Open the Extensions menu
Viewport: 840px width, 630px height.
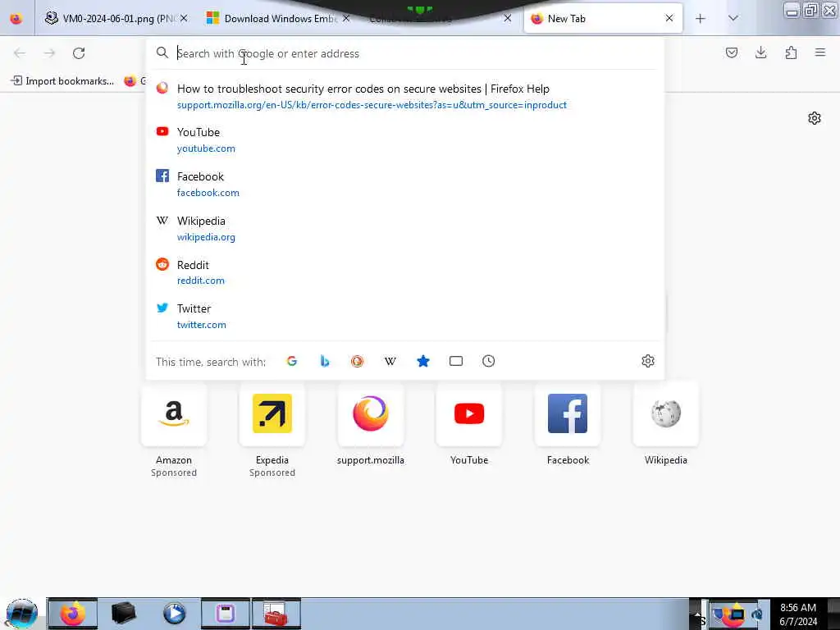coord(791,52)
